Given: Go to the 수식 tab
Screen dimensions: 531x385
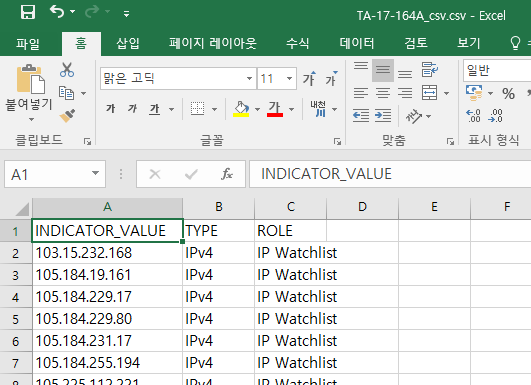Looking at the screenshot, I should coord(297,44).
